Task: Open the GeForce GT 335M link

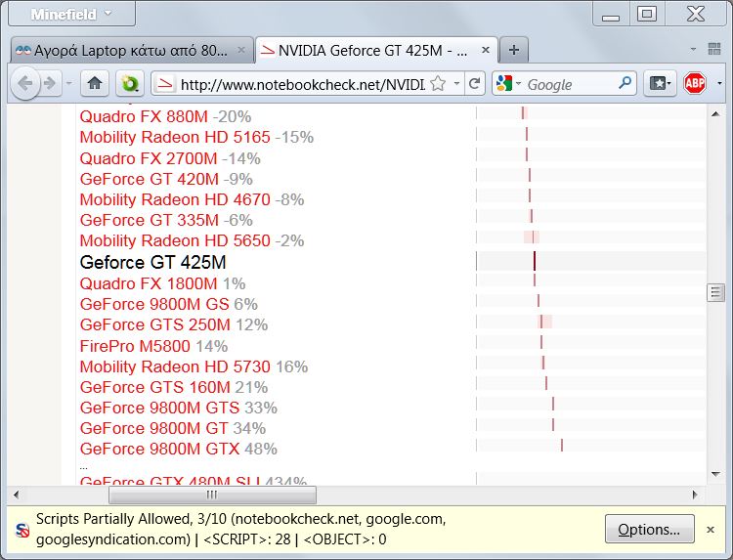Action: pos(150,220)
